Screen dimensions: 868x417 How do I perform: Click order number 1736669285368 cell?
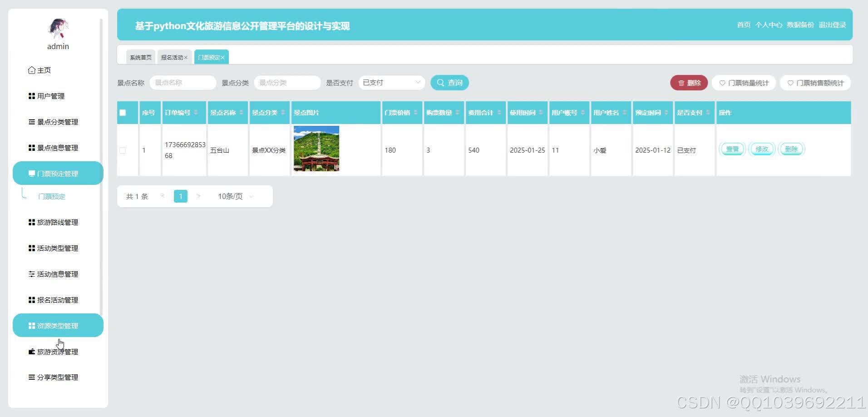185,150
